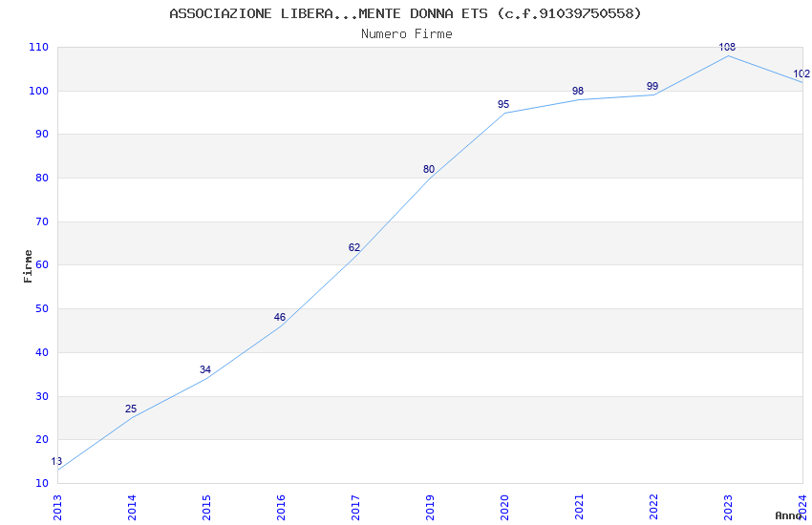Click y-axis value 40

point(42,353)
